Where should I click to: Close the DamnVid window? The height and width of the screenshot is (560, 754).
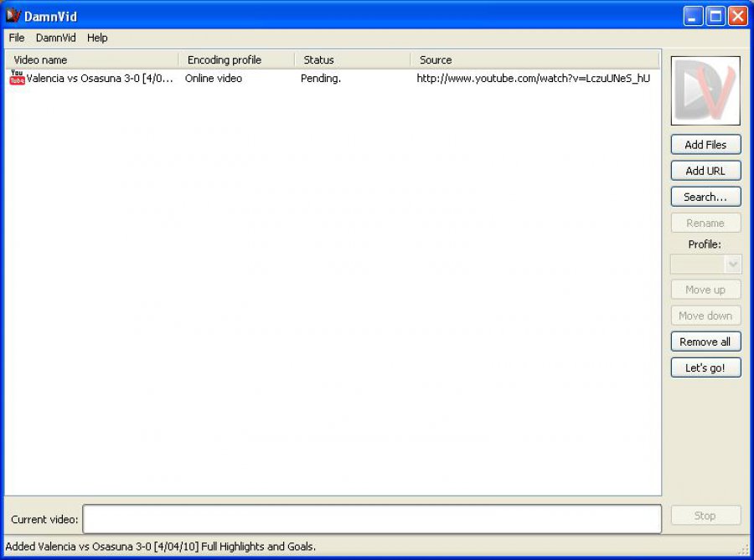pyautogui.click(x=737, y=17)
